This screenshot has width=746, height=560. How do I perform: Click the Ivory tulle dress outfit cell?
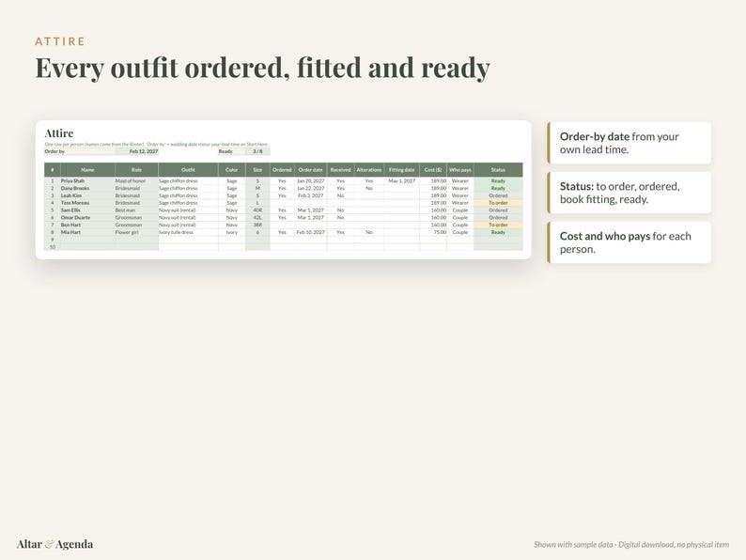pyautogui.click(x=189, y=232)
